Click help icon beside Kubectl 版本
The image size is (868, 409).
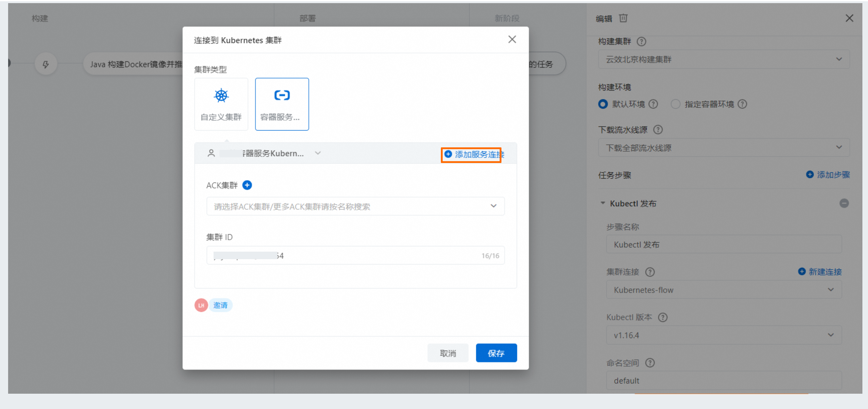(662, 317)
